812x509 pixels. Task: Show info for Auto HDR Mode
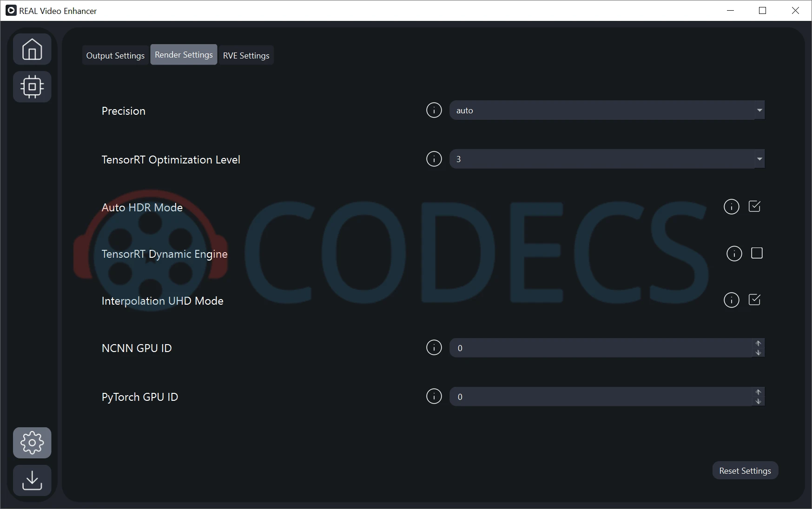(x=731, y=207)
